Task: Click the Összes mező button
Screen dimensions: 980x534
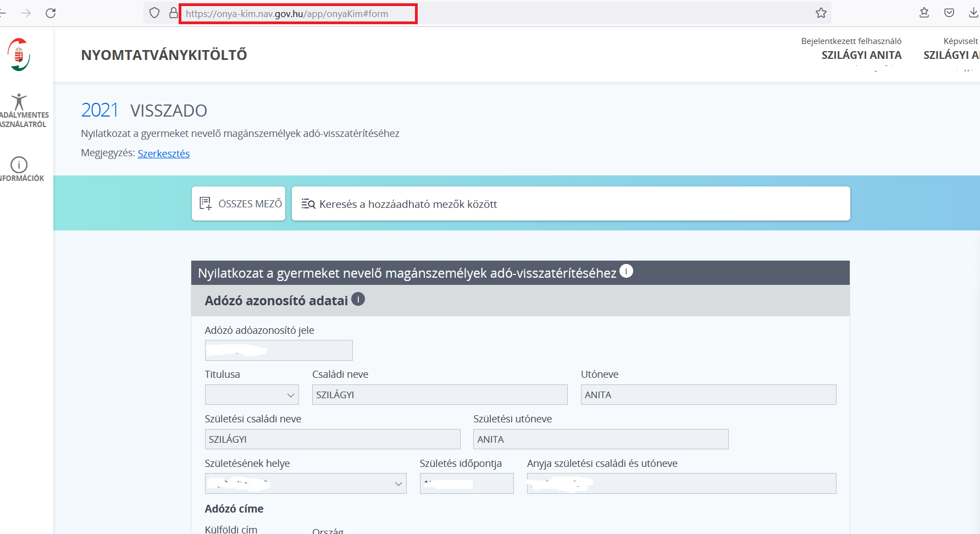Action: click(239, 204)
